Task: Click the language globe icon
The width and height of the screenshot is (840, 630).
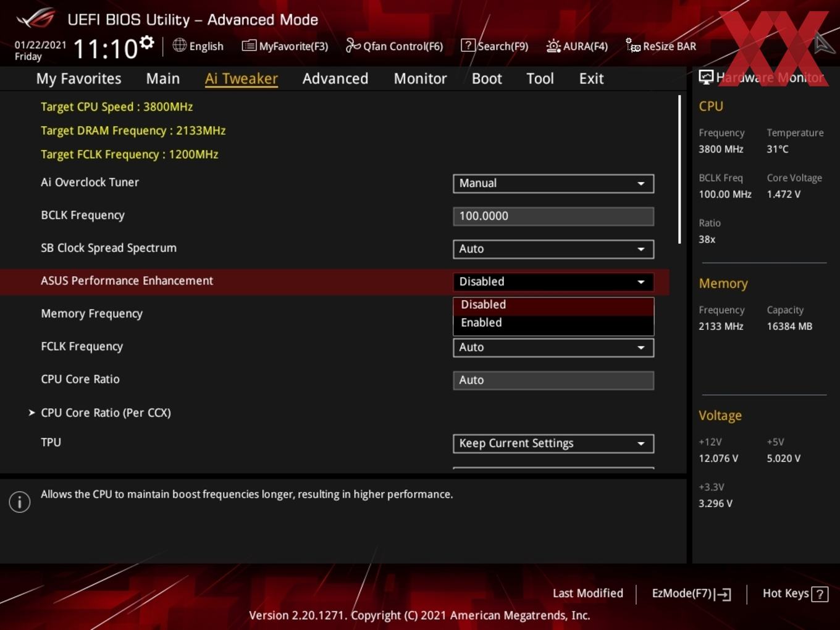Action: pos(179,45)
